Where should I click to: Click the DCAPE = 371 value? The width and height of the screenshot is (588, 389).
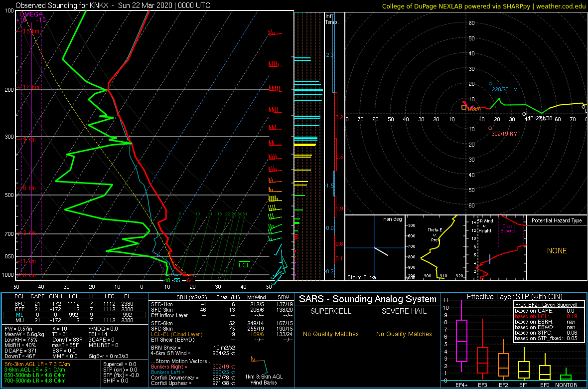tap(20, 351)
